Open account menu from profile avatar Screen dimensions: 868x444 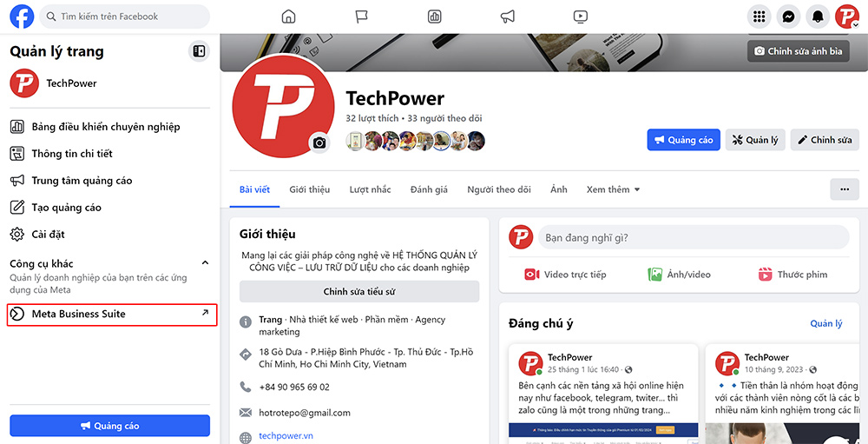point(847,17)
